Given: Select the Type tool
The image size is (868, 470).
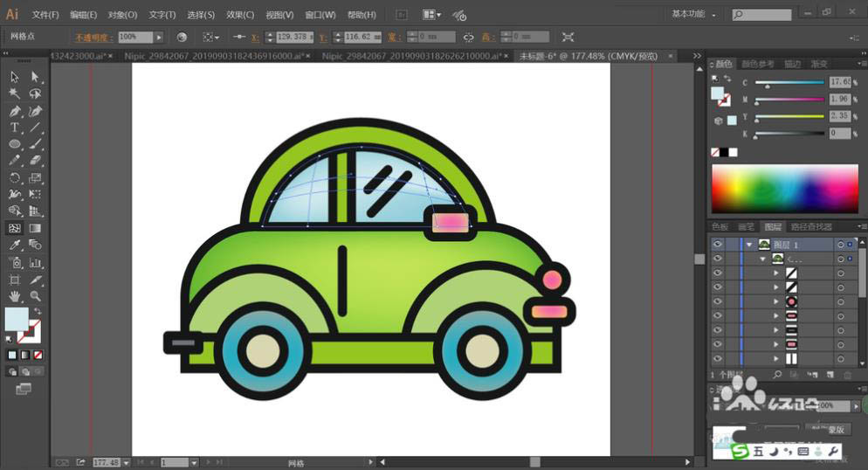Looking at the screenshot, I should coord(15,128).
